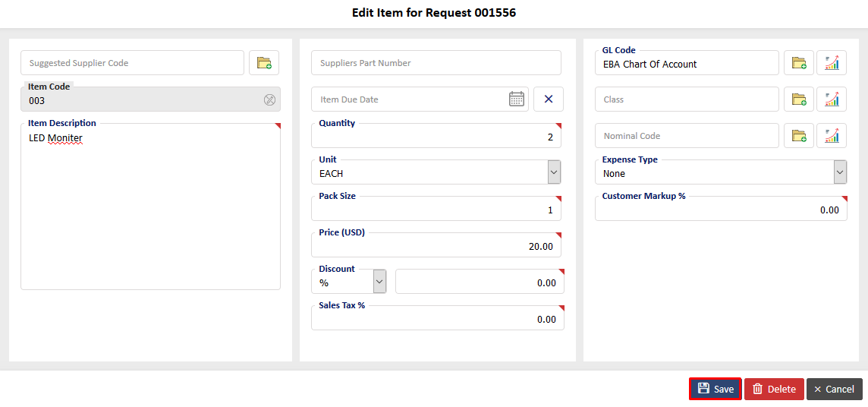This screenshot has width=868, height=407.
Task: Focus the Nominal Code input field
Action: 687,136
